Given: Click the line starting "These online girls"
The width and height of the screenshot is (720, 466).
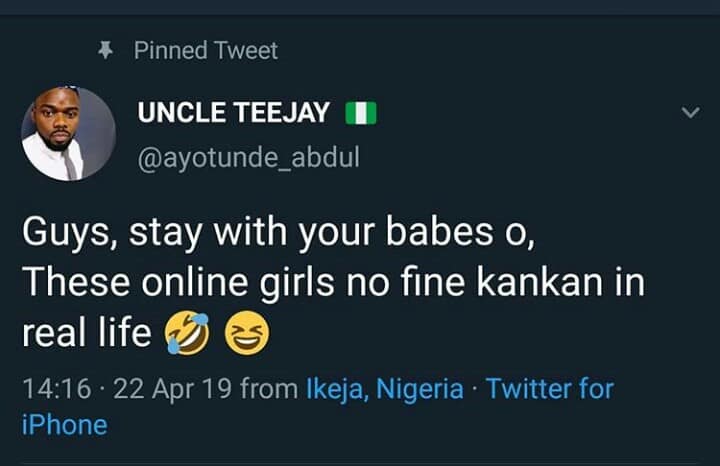Looking at the screenshot, I should click(333, 284).
